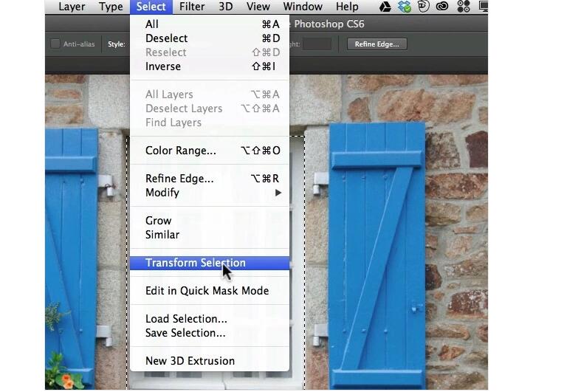Click the Dropbox menu bar icon
The height and width of the screenshot is (392, 564).
[405, 7]
